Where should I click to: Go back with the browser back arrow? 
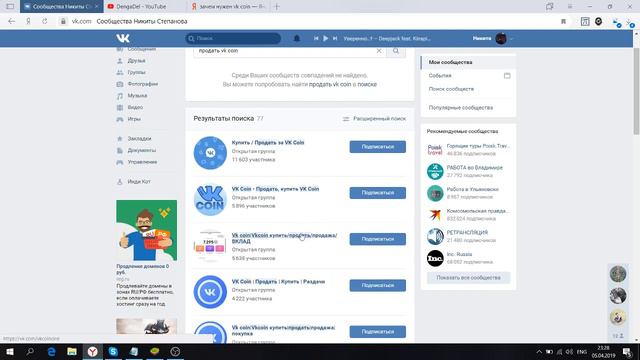(x=11, y=21)
